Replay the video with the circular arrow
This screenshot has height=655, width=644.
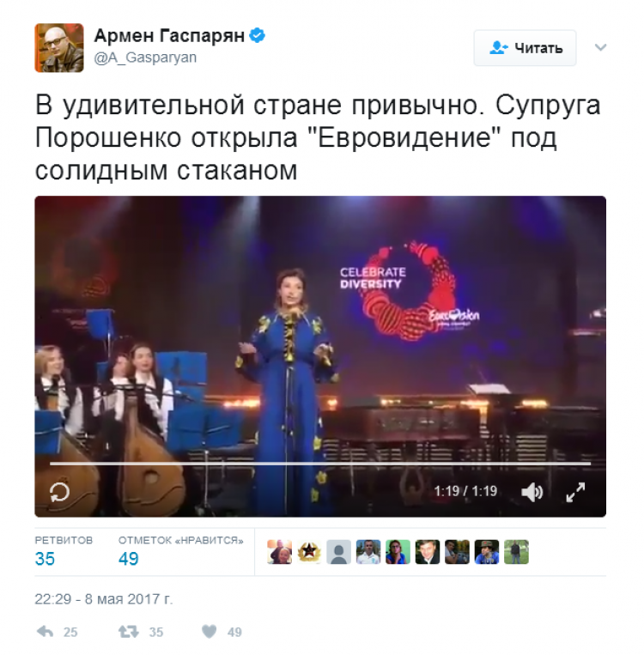click(60, 492)
